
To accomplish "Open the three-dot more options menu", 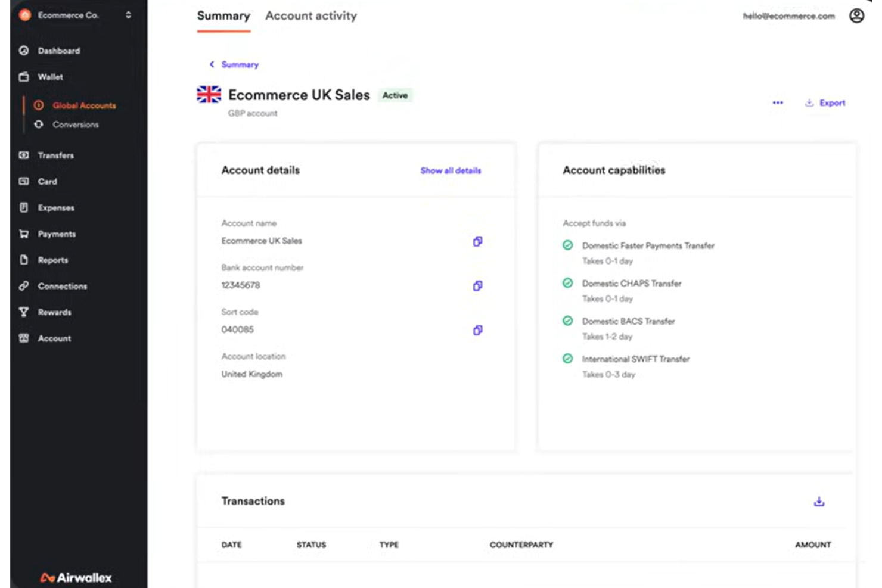I will tap(778, 102).
